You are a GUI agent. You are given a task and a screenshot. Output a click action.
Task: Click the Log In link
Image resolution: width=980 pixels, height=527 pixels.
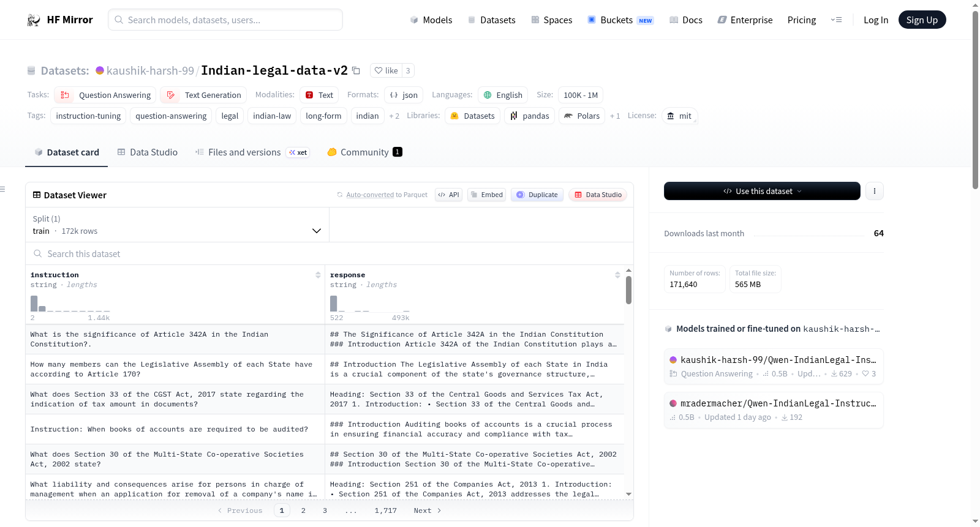click(876, 20)
